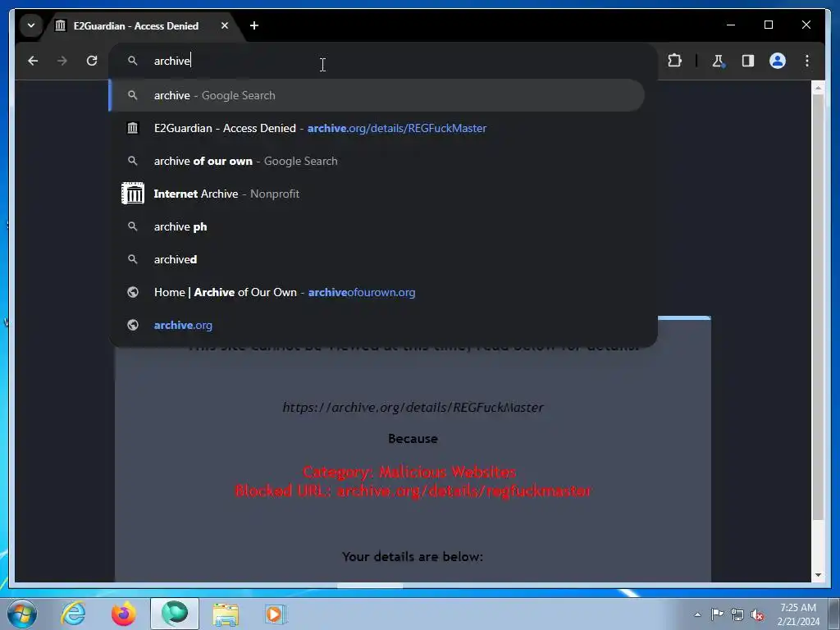Viewport: 840px width, 630px height.
Task: Toggle the side panel icon
Action: 748,61
